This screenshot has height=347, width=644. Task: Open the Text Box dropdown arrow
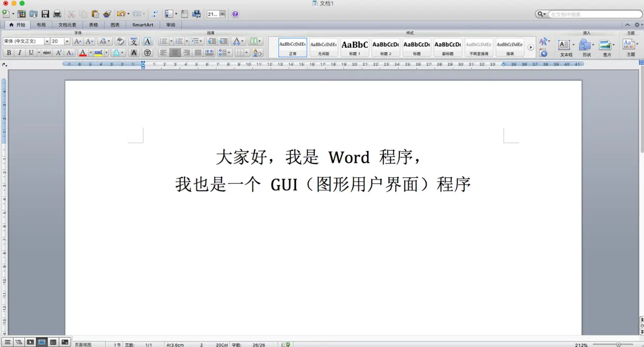click(x=573, y=45)
